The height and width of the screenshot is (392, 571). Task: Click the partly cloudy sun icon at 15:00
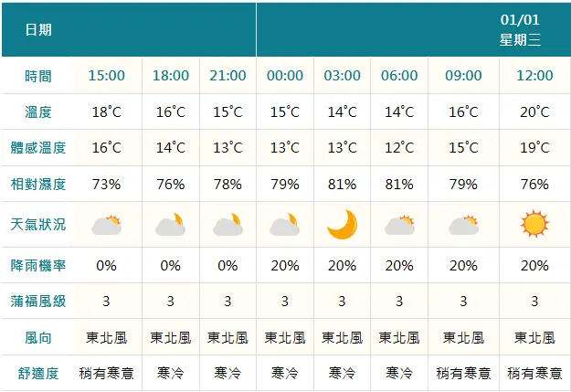(x=106, y=225)
